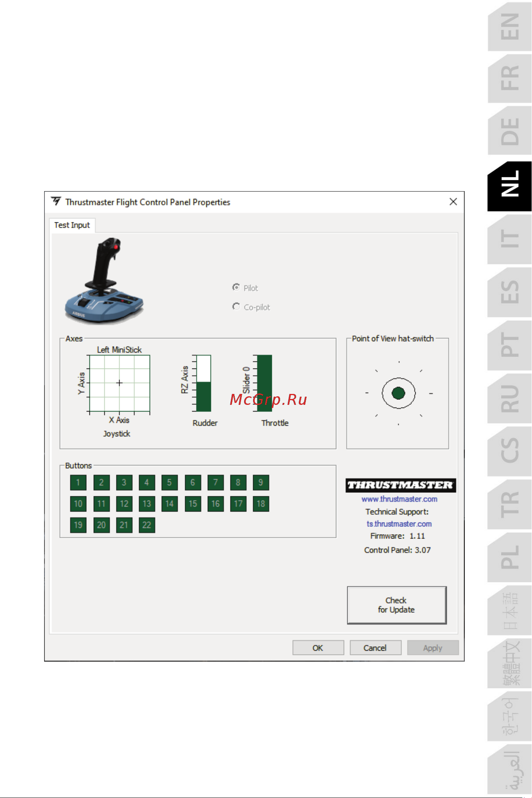Click button indicator 4
The width and height of the screenshot is (532, 798).
point(146,483)
